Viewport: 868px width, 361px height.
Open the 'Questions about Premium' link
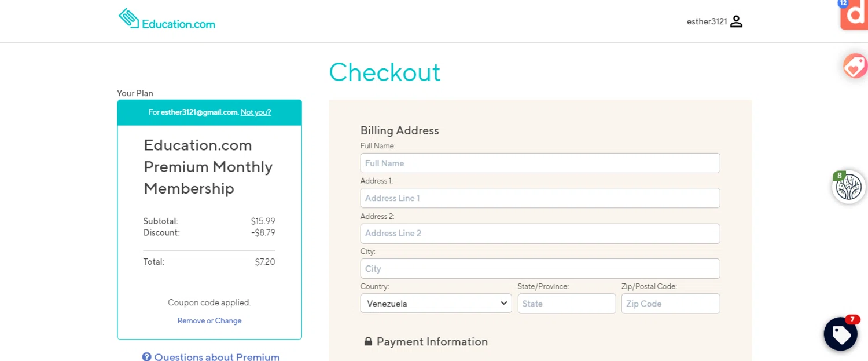tap(216, 357)
